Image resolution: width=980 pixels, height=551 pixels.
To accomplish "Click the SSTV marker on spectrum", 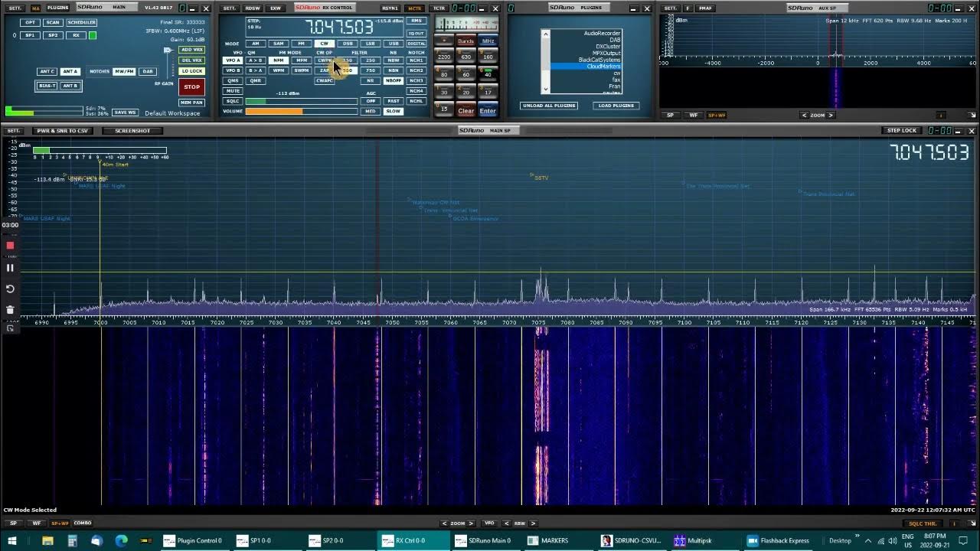I will (541, 178).
